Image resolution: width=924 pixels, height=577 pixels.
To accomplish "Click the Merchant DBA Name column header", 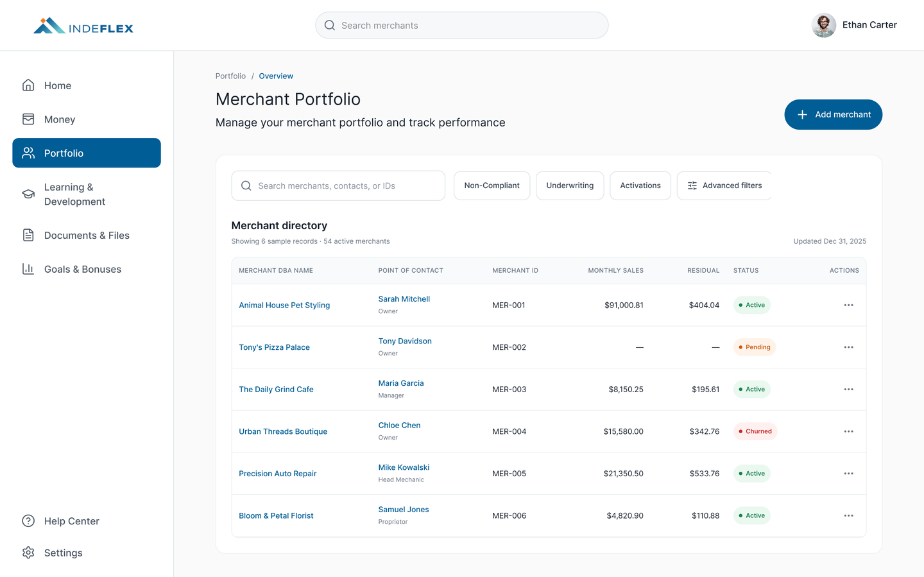I will (x=276, y=270).
